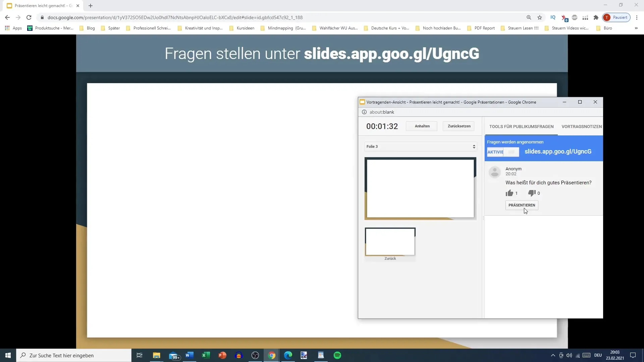This screenshot has height=362, width=644.
Task: Launch Excel from the taskbar
Action: click(x=206, y=355)
